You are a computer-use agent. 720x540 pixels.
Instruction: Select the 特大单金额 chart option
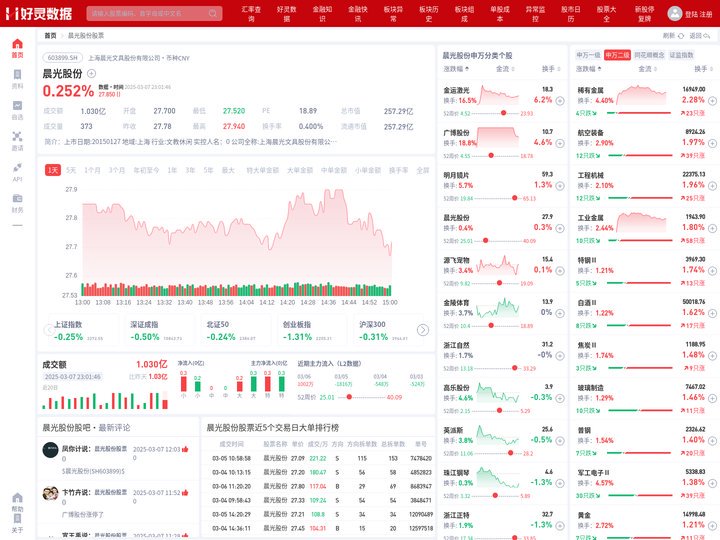click(x=263, y=170)
